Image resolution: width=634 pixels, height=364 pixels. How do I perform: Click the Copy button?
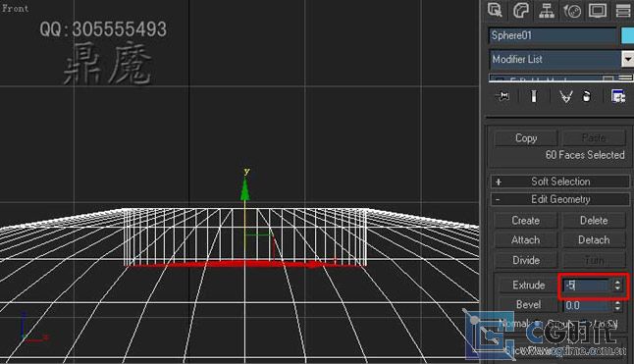[526, 138]
